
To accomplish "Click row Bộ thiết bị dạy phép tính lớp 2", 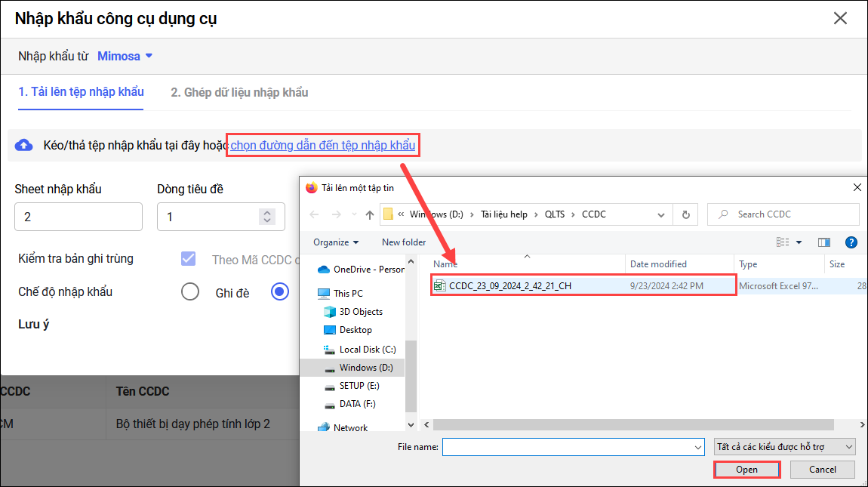I will coord(192,424).
